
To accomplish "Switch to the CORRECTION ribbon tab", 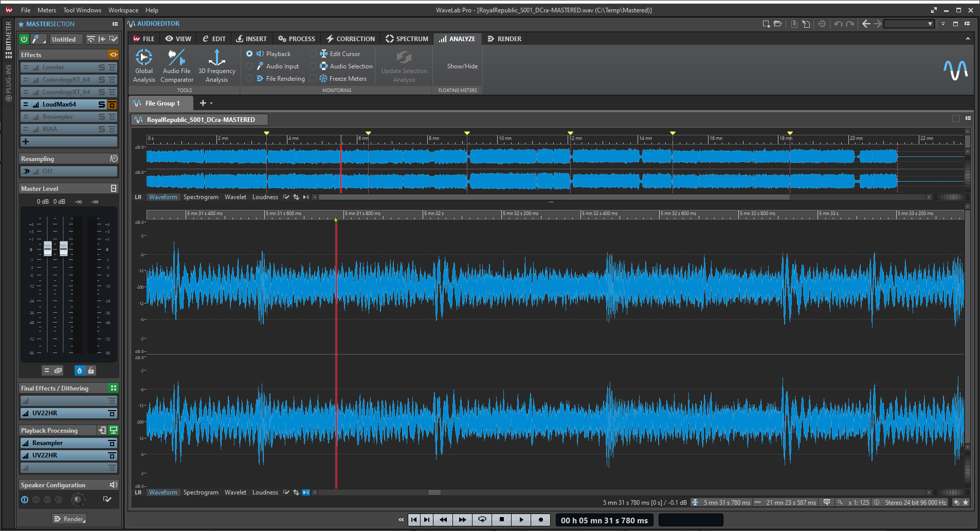I will 351,39.
